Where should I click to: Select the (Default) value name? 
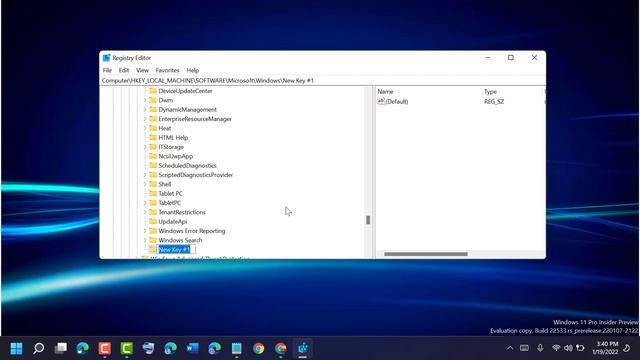point(397,101)
